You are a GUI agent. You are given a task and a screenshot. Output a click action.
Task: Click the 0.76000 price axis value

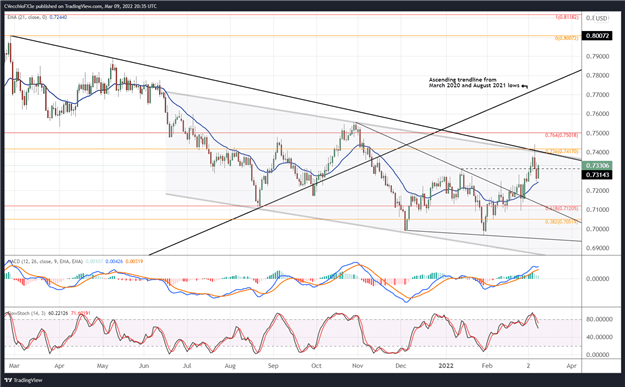pos(597,114)
